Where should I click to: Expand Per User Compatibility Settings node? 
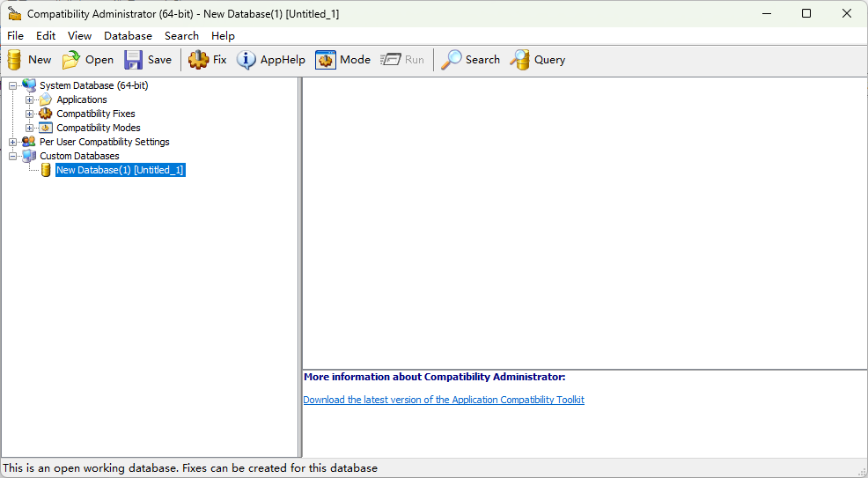pos(12,143)
